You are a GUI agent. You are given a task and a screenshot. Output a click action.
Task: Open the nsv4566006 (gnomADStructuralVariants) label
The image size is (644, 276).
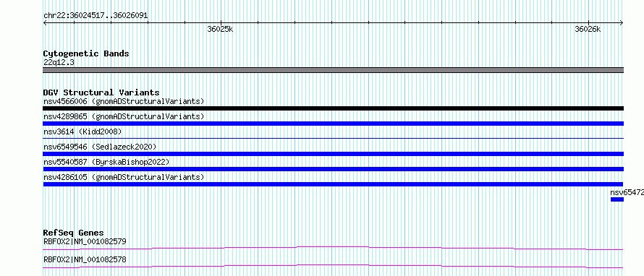click(x=124, y=101)
